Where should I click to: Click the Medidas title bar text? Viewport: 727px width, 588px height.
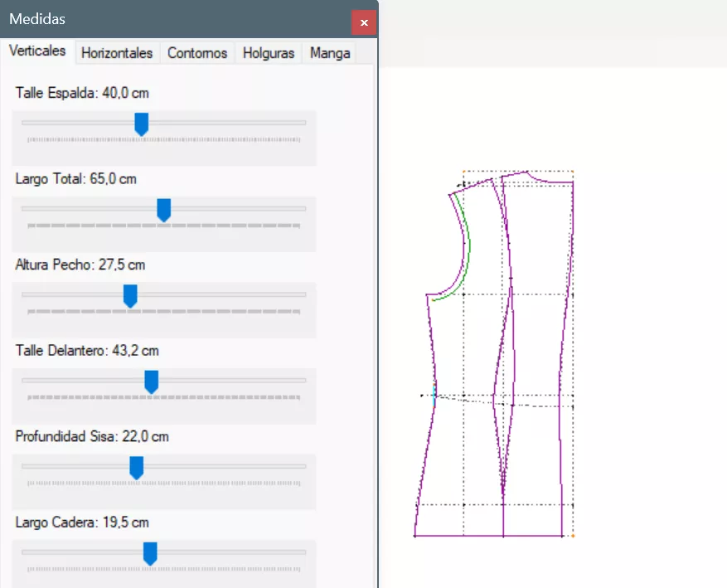click(x=37, y=19)
